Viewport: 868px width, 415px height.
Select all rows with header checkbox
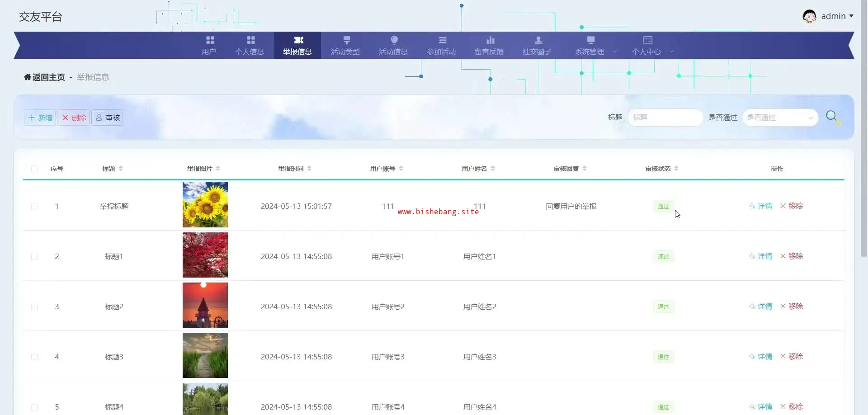(x=34, y=169)
